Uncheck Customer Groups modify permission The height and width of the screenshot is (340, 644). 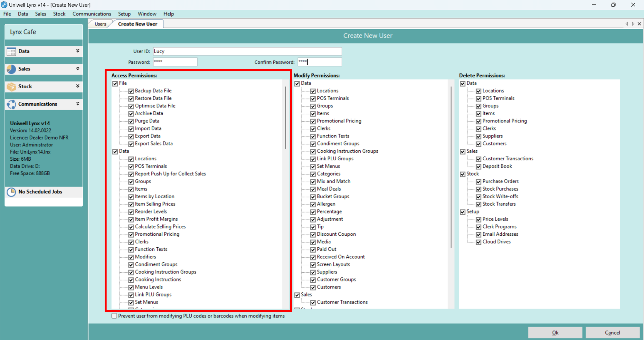pos(313,280)
